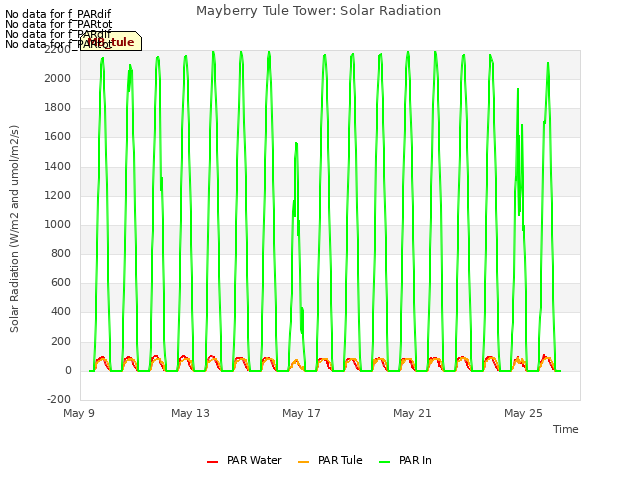This screenshot has width=640, height=480.
Task: Click the reduced May 17 PAR In peak
Action: pos(296,144)
